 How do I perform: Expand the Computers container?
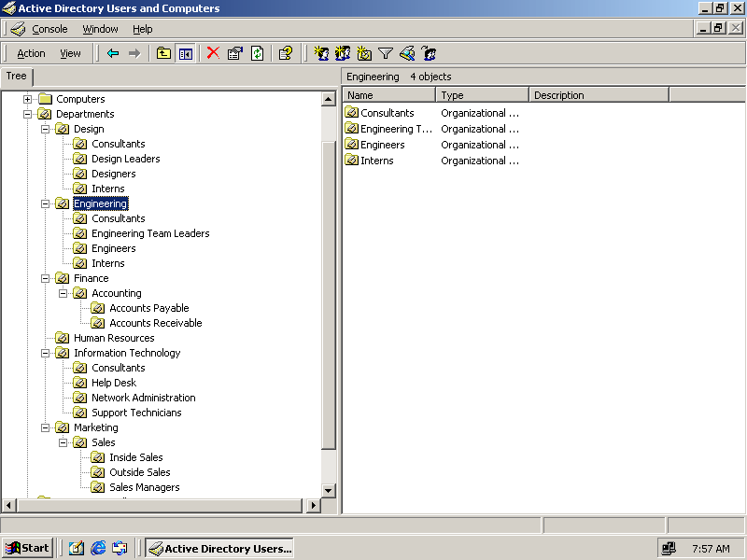pyautogui.click(x=28, y=98)
